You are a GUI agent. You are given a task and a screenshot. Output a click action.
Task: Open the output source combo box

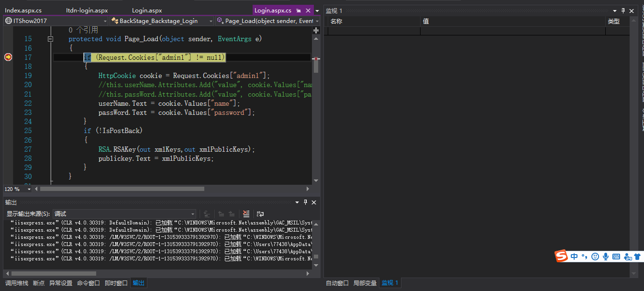click(124, 214)
